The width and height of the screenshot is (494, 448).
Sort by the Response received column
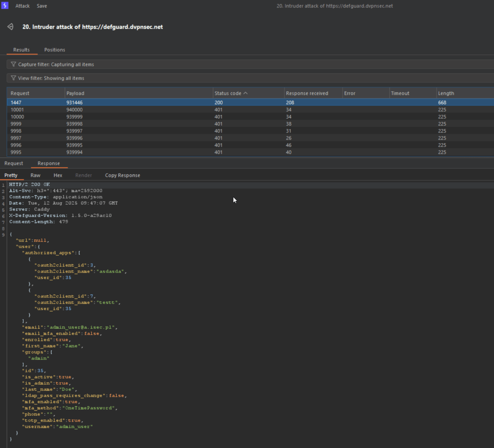(307, 93)
